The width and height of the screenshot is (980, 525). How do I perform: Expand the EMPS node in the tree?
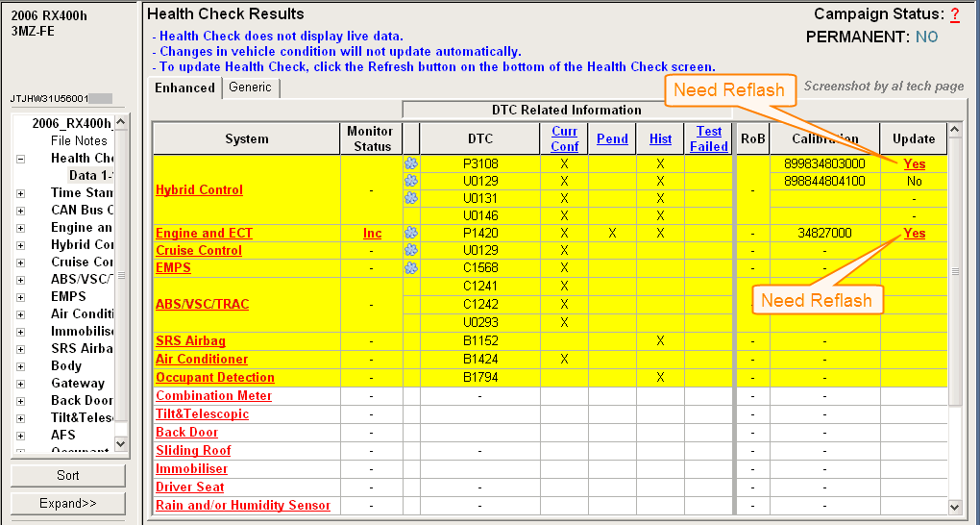pos(21,297)
